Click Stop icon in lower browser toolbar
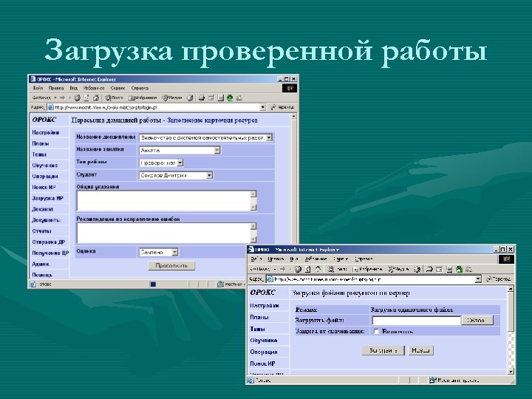 tap(298, 269)
